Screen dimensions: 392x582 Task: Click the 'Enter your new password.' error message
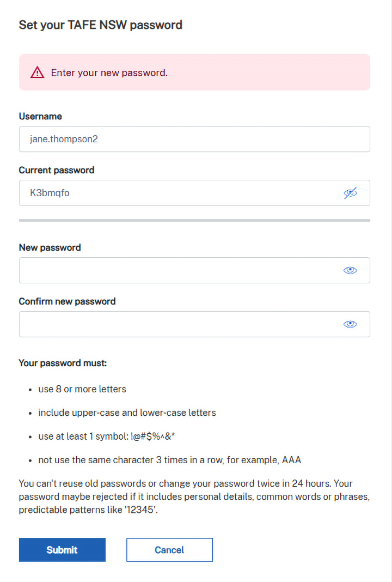click(109, 72)
